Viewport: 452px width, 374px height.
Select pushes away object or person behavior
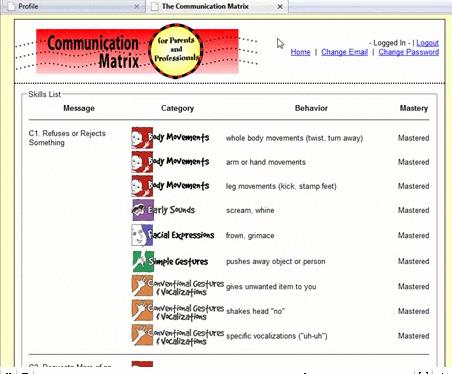[x=276, y=261]
